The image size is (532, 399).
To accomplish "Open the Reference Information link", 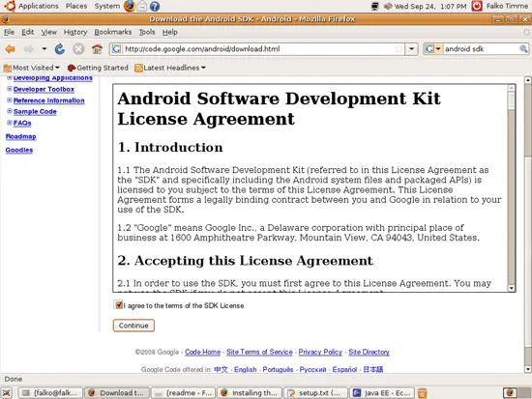I will pos(49,100).
